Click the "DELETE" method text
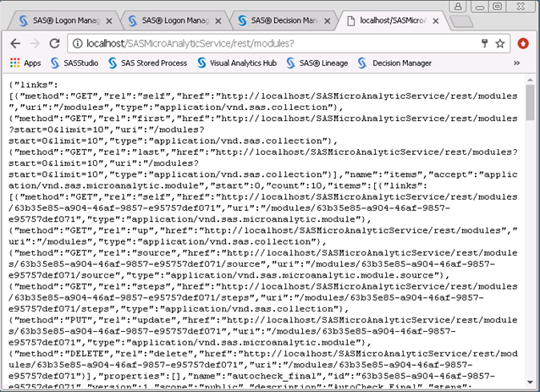Viewport: 540px width, 392px height. pos(87,353)
